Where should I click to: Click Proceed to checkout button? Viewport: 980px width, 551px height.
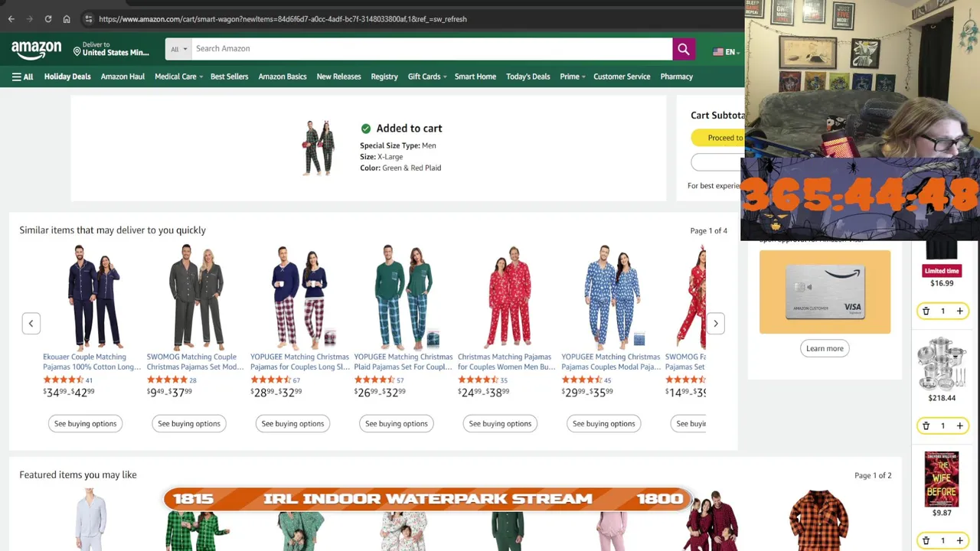(720, 138)
